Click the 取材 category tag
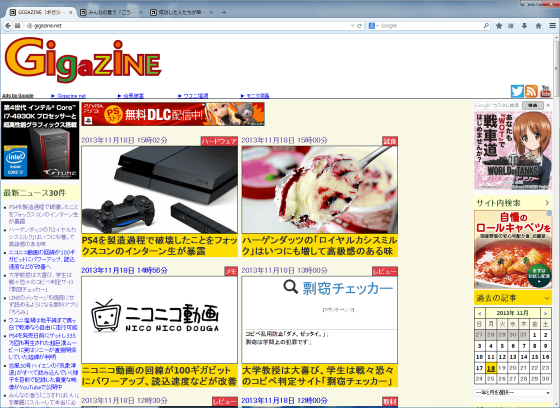 [x=390, y=402]
